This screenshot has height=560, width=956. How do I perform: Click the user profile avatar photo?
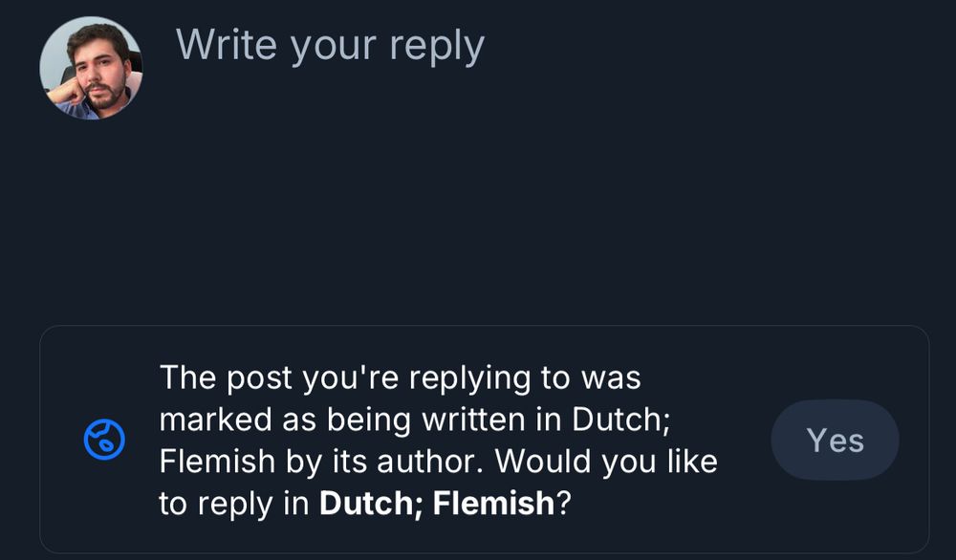[91, 69]
